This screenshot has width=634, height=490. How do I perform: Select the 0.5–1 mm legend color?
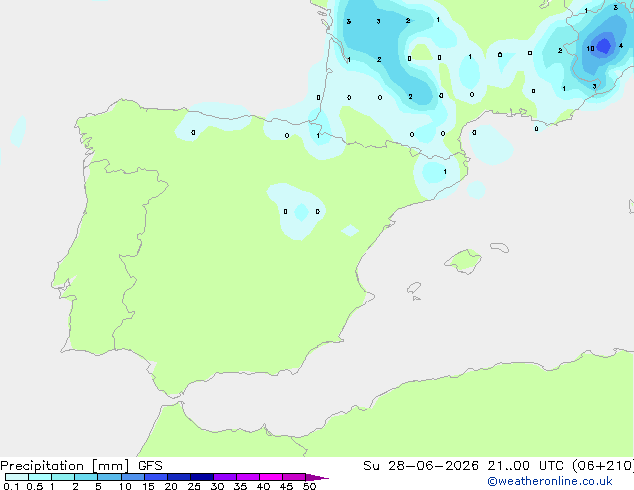coord(40,477)
